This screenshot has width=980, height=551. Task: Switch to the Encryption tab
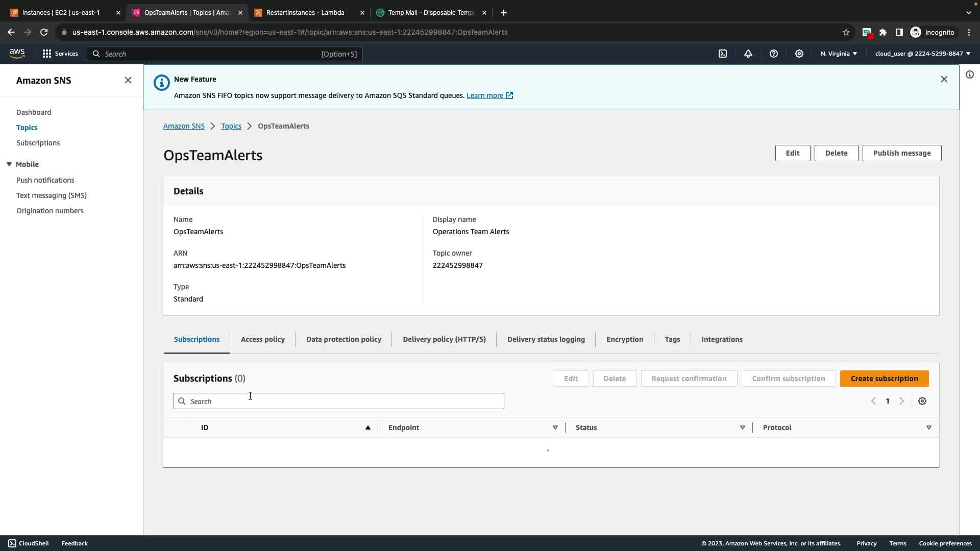[624, 339]
